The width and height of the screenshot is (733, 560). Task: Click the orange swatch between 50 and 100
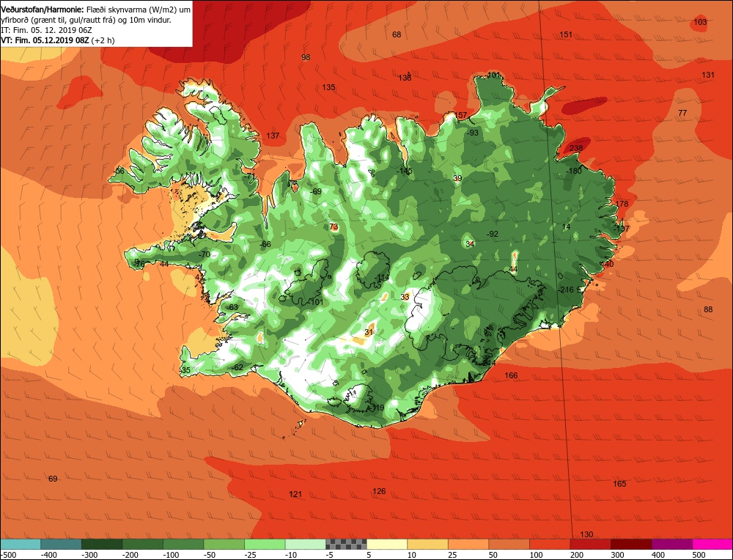(509, 544)
